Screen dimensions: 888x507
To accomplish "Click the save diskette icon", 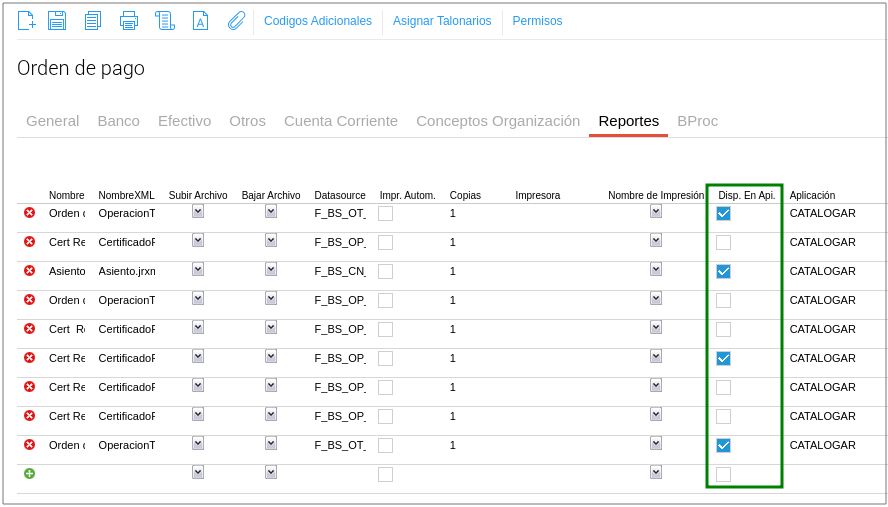I will click(x=57, y=21).
